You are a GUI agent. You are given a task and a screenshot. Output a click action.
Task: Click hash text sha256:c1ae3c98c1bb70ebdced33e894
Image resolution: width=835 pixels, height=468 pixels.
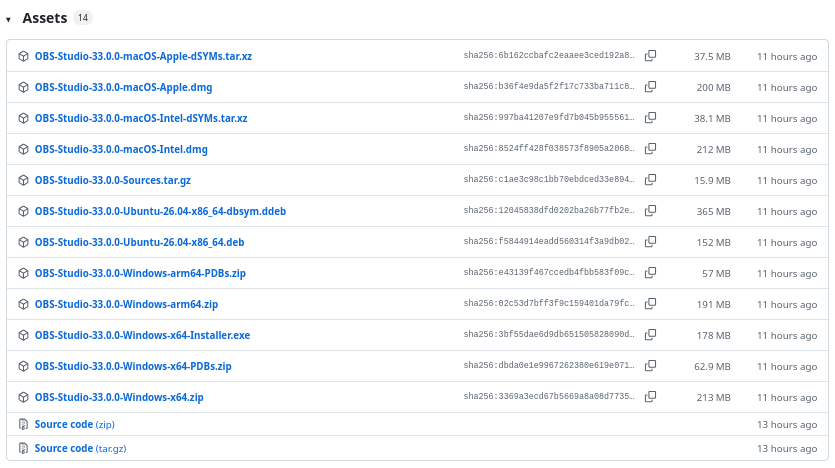point(549,179)
